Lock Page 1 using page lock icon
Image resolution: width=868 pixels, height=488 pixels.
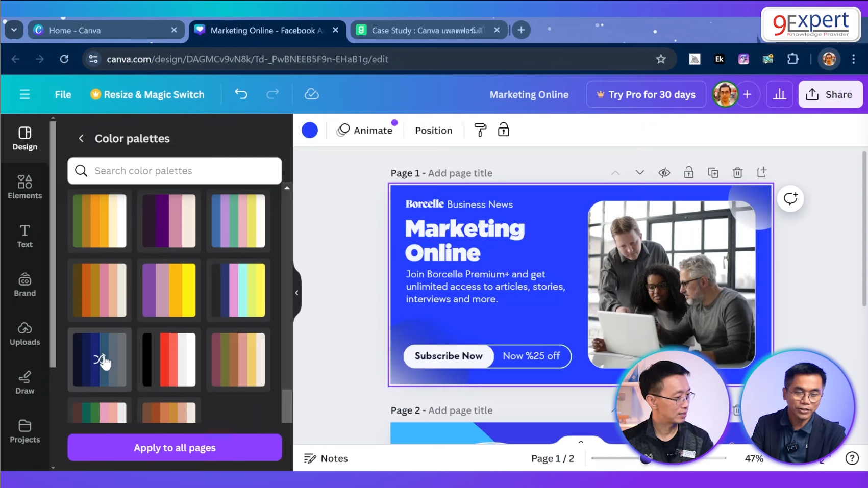coord(688,173)
